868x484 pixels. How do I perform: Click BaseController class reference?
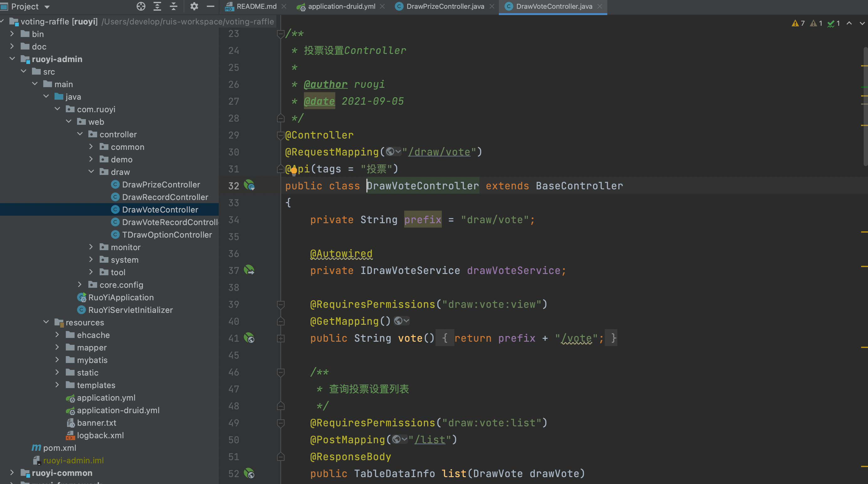click(579, 186)
